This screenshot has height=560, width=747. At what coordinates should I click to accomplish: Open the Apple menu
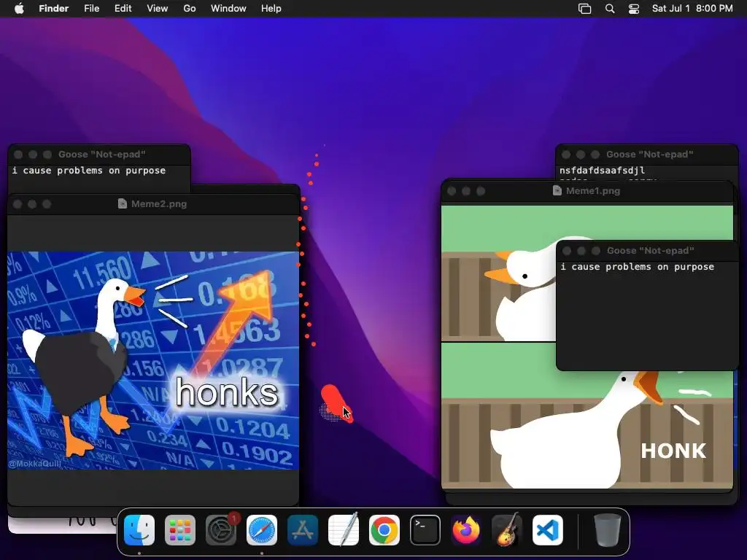click(19, 9)
